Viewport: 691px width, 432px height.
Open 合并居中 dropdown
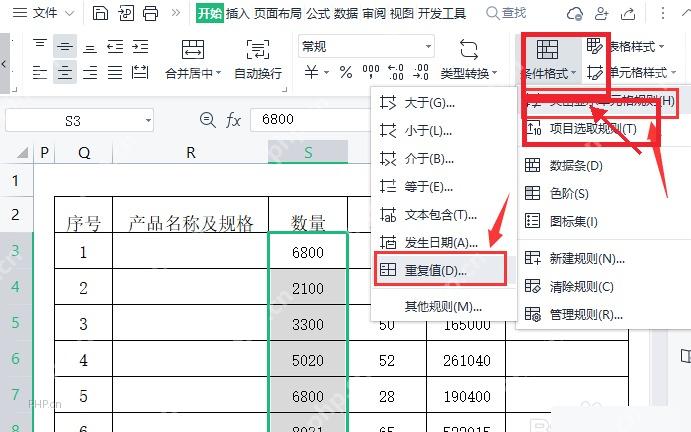point(193,73)
